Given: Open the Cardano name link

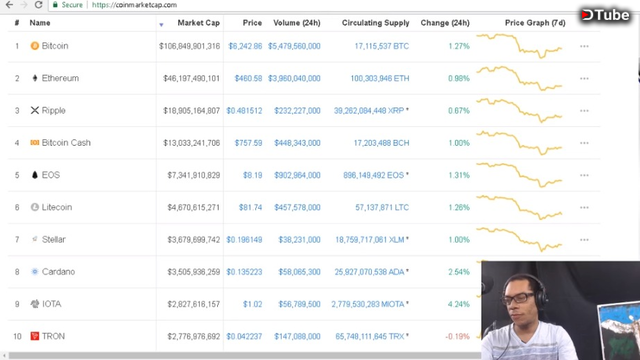Looking at the screenshot, I should pos(58,271).
